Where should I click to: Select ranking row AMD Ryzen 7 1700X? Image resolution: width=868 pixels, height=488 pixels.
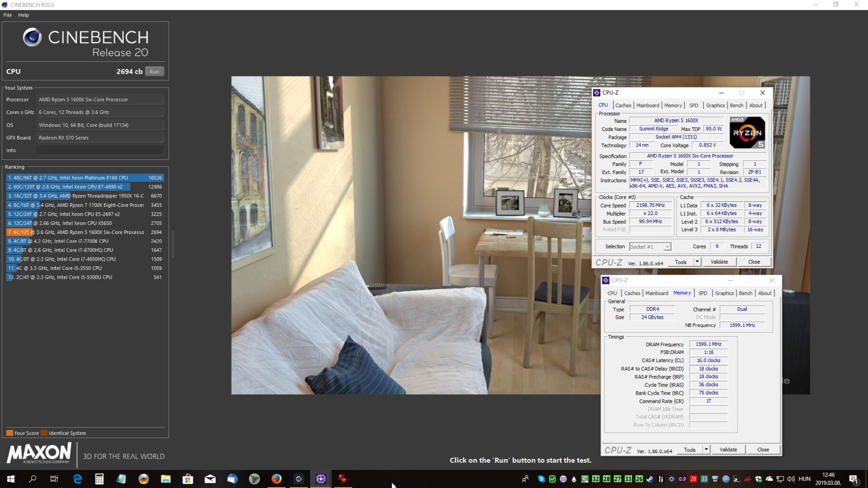pyautogui.click(x=85, y=205)
